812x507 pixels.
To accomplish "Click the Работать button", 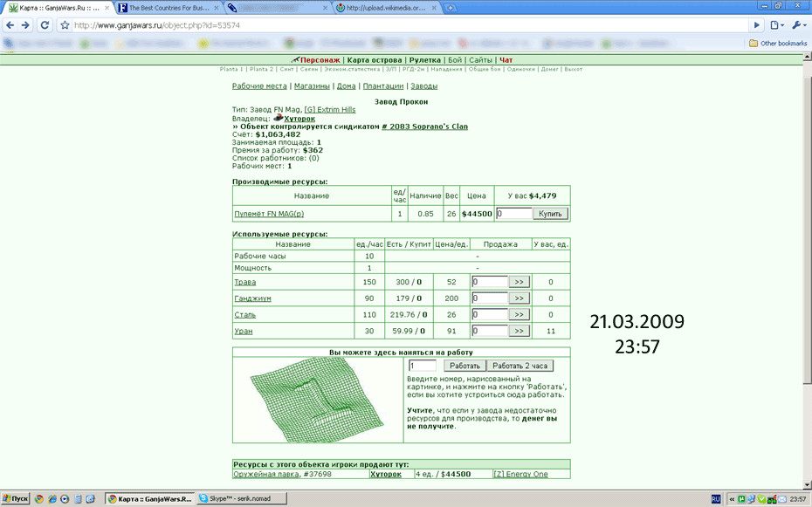I will [x=464, y=366].
